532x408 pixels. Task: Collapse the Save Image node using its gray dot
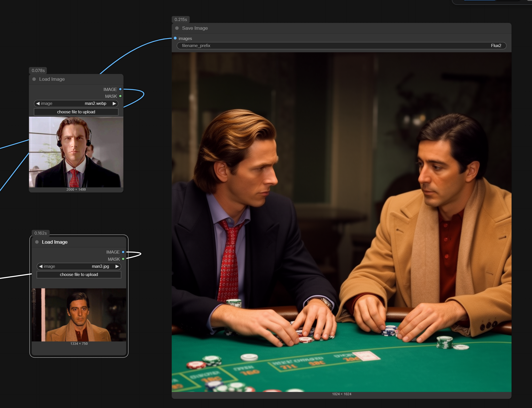[x=177, y=28]
